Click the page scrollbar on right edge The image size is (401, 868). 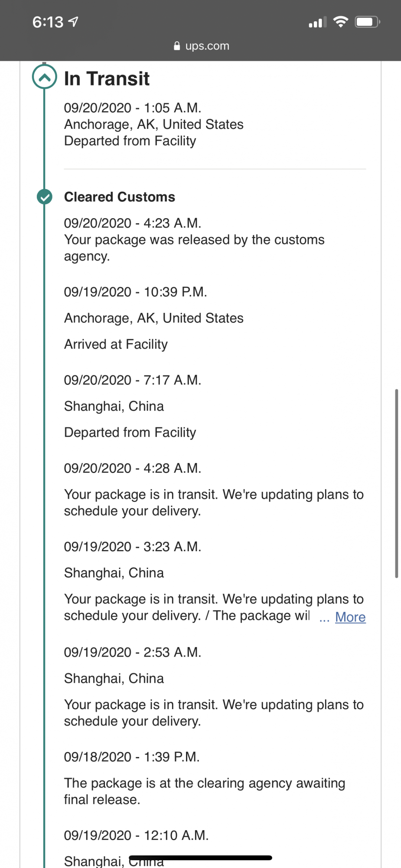click(396, 483)
